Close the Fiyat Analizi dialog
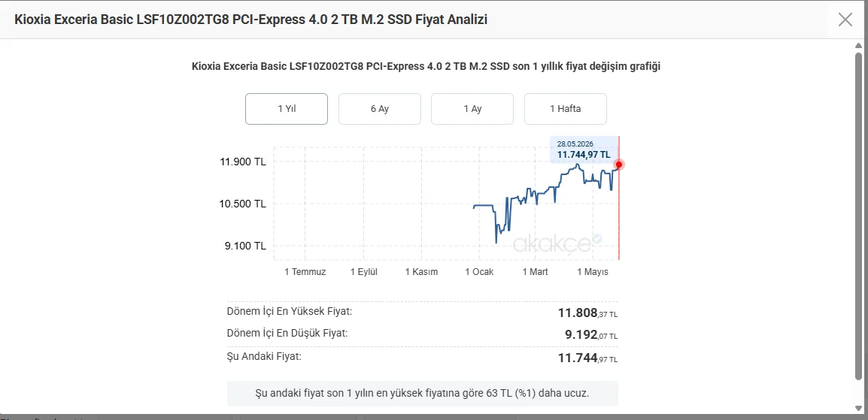Image resolution: width=868 pixels, height=420 pixels. [845, 20]
